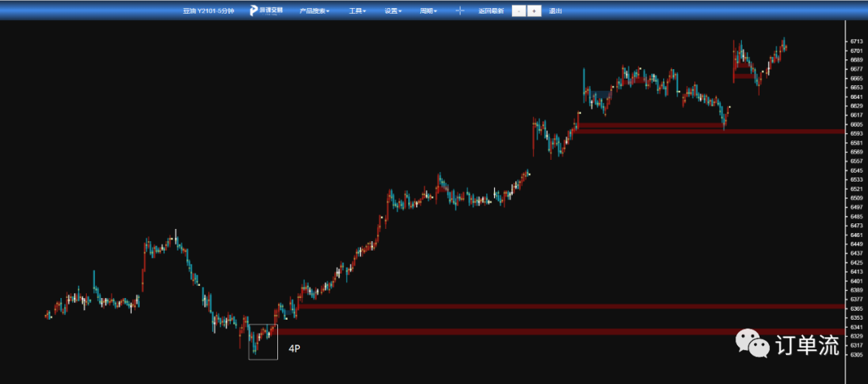Click the 6305 price axis label

(856, 354)
